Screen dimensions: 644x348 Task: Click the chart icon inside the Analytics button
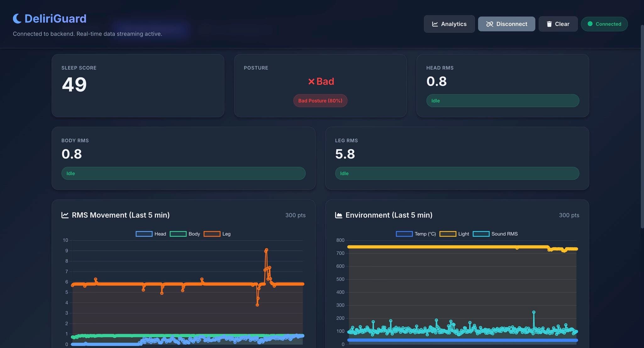click(435, 24)
